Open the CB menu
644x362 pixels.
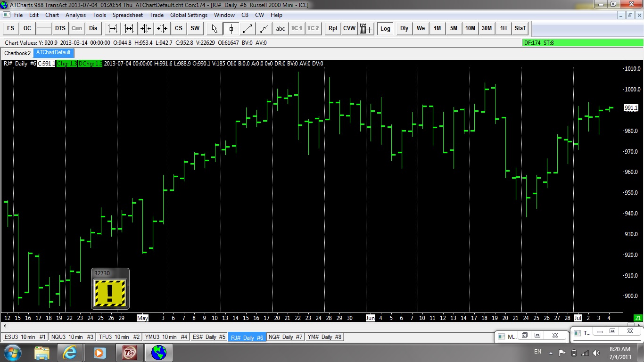tap(245, 15)
